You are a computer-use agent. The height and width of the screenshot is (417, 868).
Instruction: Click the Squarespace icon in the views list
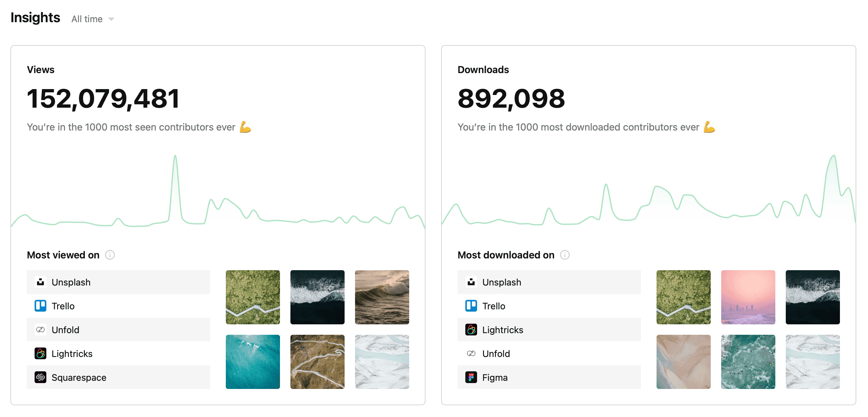[x=40, y=377]
